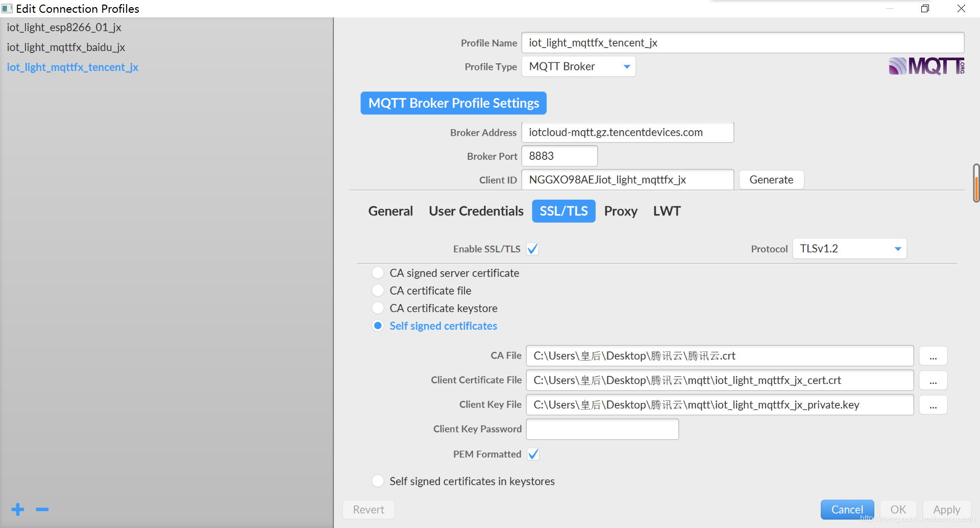Click the Broker Port field

559,156
